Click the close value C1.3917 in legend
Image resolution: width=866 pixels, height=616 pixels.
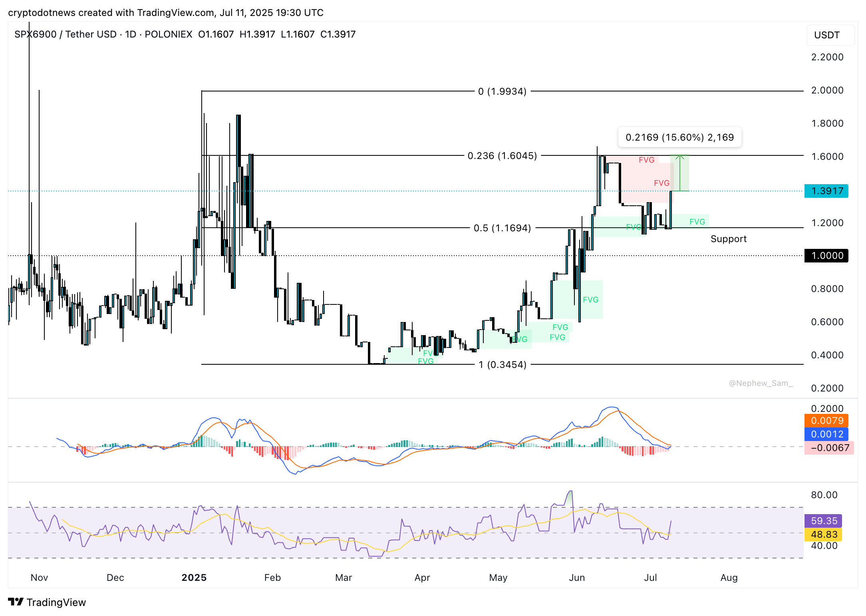click(338, 34)
